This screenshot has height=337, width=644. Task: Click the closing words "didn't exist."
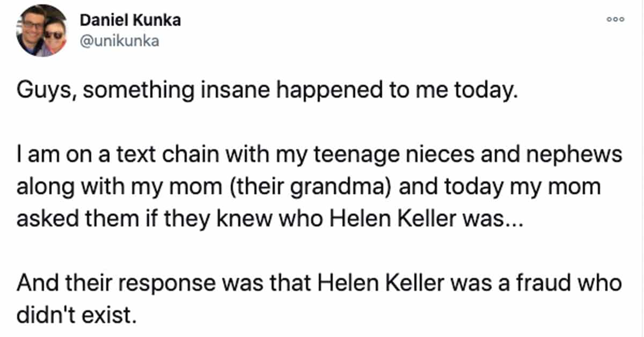[x=74, y=313]
